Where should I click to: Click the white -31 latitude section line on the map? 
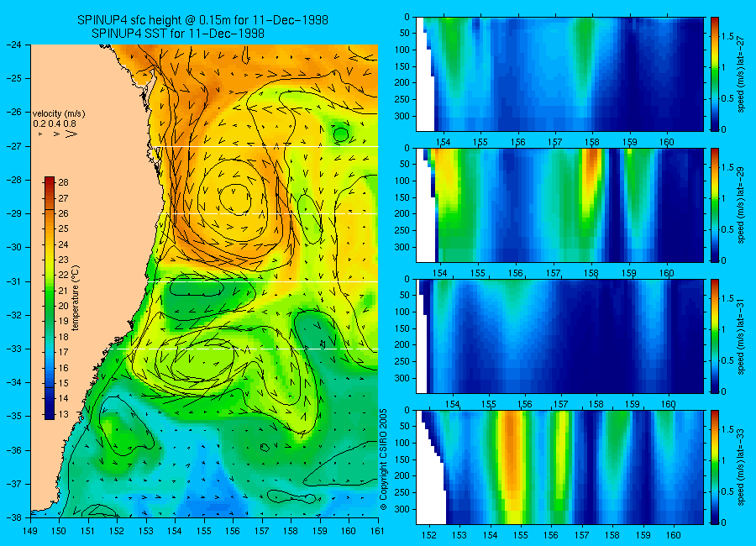click(263, 281)
